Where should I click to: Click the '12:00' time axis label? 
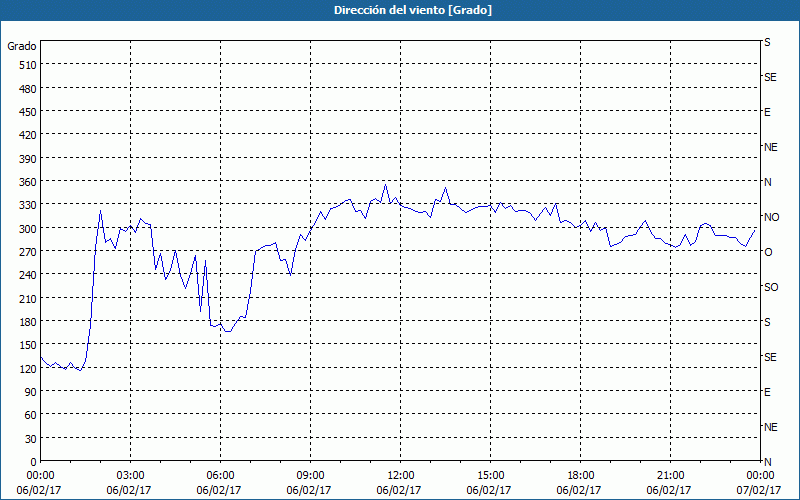[401, 476]
